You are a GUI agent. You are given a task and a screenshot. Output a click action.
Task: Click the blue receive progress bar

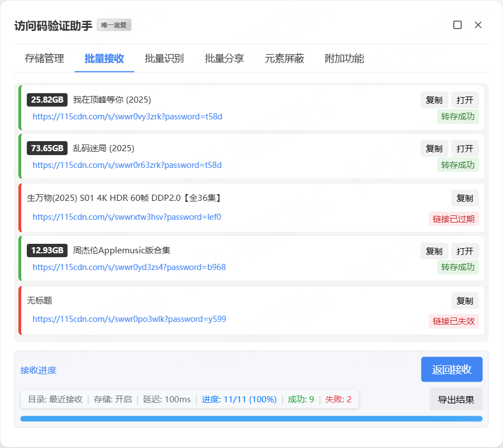tap(251, 418)
